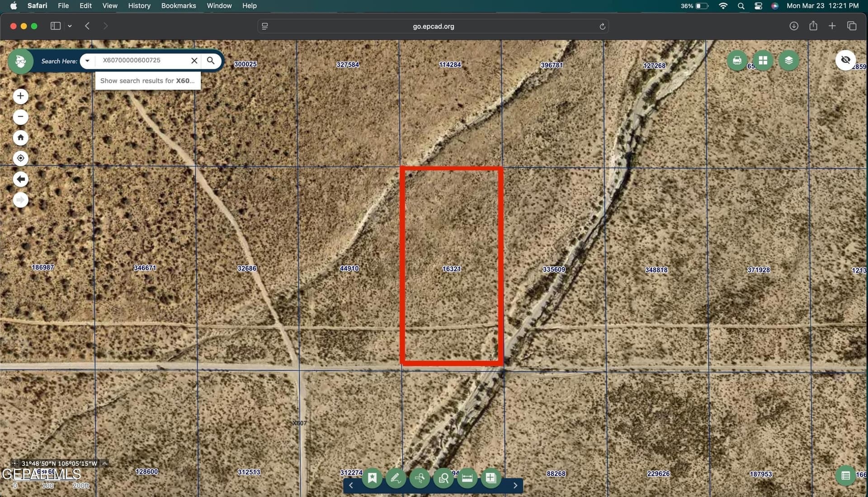The image size is (868, 497).
Task: Show search results for X60
Action: point(147,80)
